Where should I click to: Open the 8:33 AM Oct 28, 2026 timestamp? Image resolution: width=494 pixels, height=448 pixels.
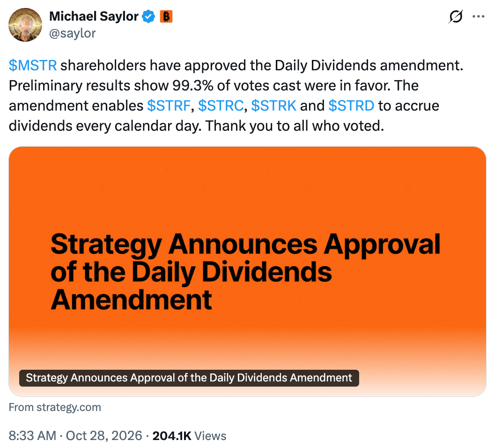coord(75,436)
